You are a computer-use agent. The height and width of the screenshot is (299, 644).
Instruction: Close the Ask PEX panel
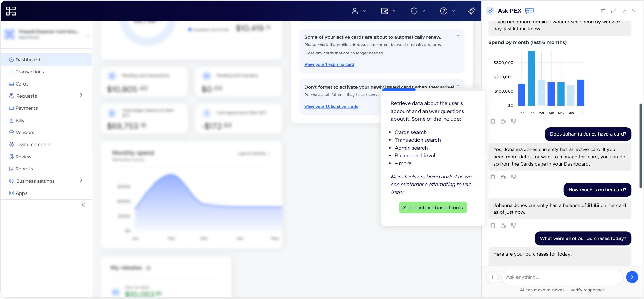(x=634, y=11)
